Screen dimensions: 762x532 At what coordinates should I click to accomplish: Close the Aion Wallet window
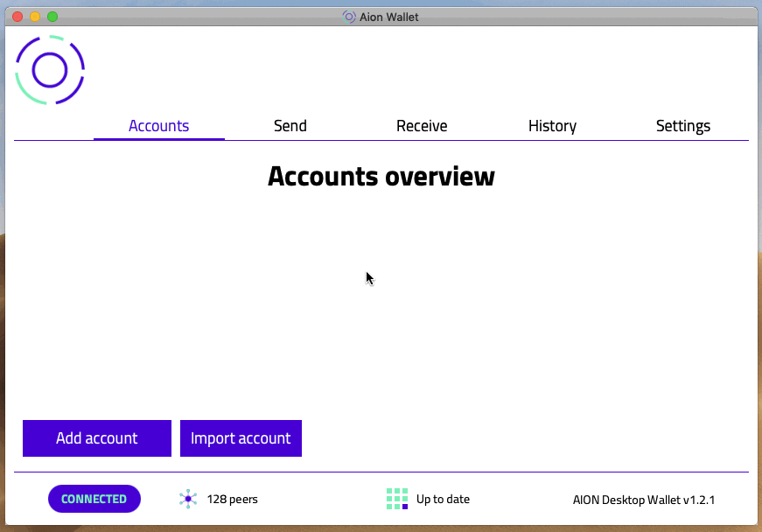pos(17,17)
